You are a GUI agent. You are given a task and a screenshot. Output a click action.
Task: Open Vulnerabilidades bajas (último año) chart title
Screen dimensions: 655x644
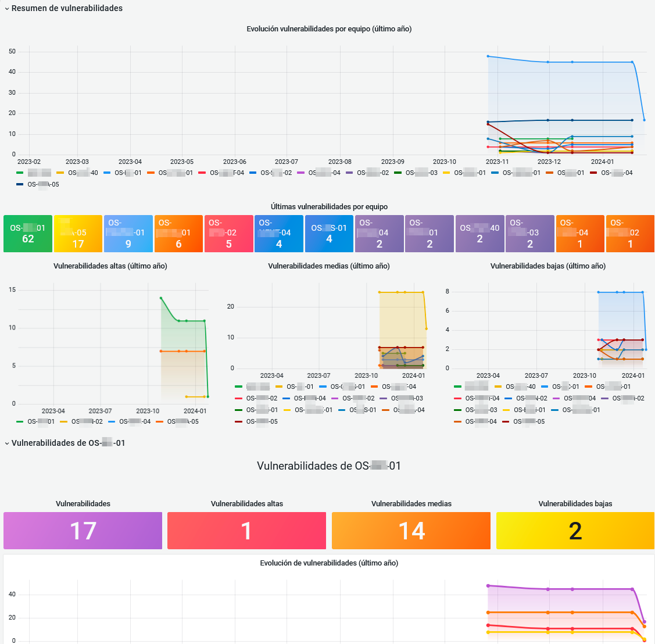click(548, 266)
